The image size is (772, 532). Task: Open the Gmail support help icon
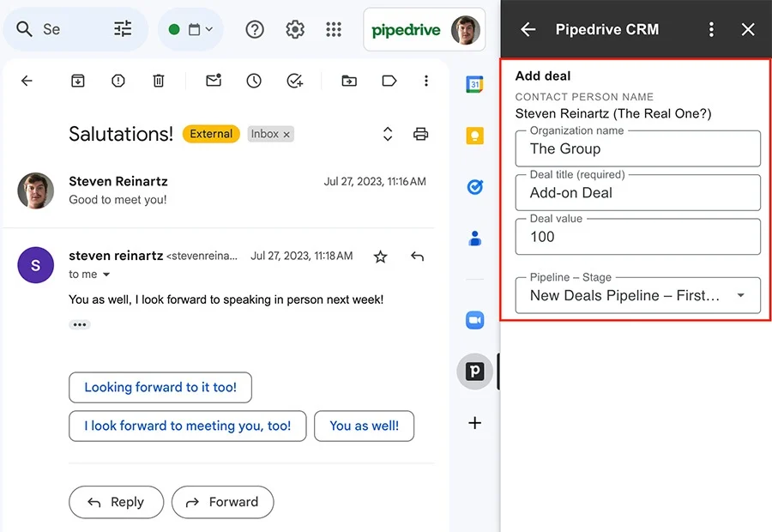(255, 29)
